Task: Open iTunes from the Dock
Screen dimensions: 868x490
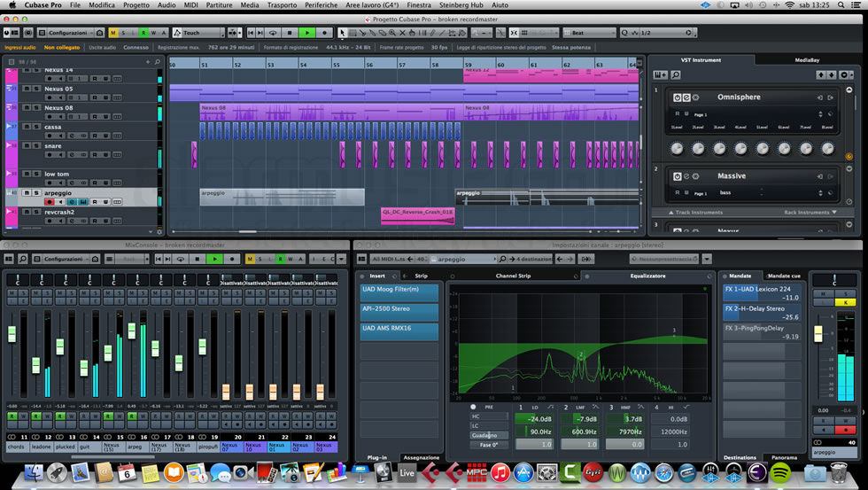Action: click(500, 472)
